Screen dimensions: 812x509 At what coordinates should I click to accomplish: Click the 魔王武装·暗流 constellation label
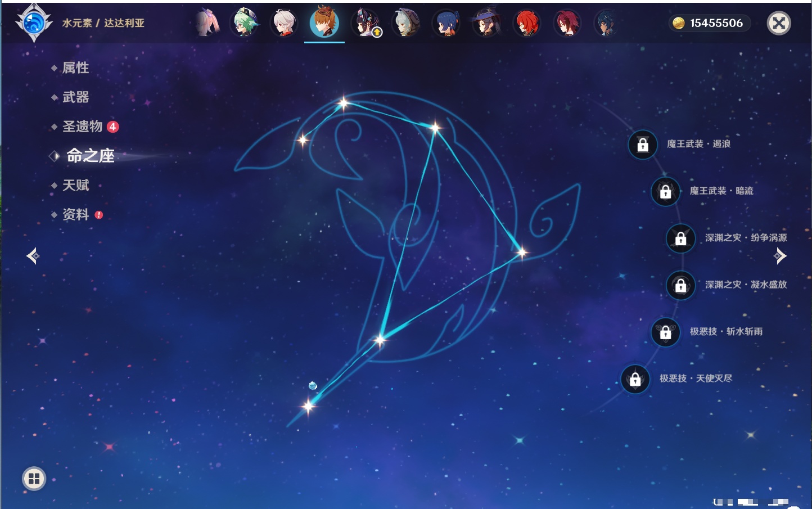[x=721, y=191]
